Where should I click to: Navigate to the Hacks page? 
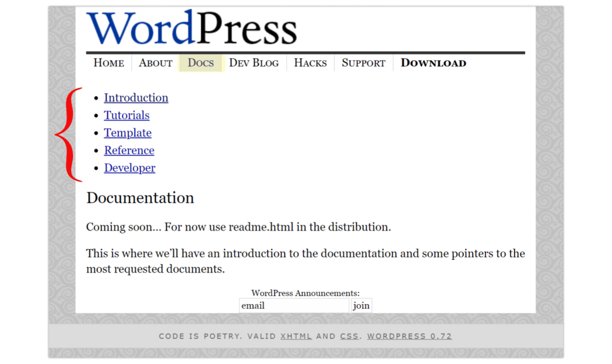pyautogui.click(x=310, y=63)
